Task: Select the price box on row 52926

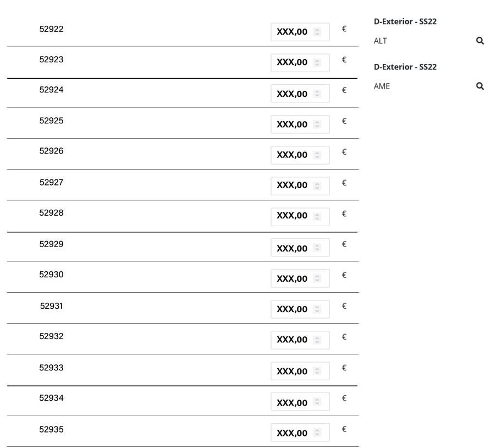Action: [x=293, y=155]
